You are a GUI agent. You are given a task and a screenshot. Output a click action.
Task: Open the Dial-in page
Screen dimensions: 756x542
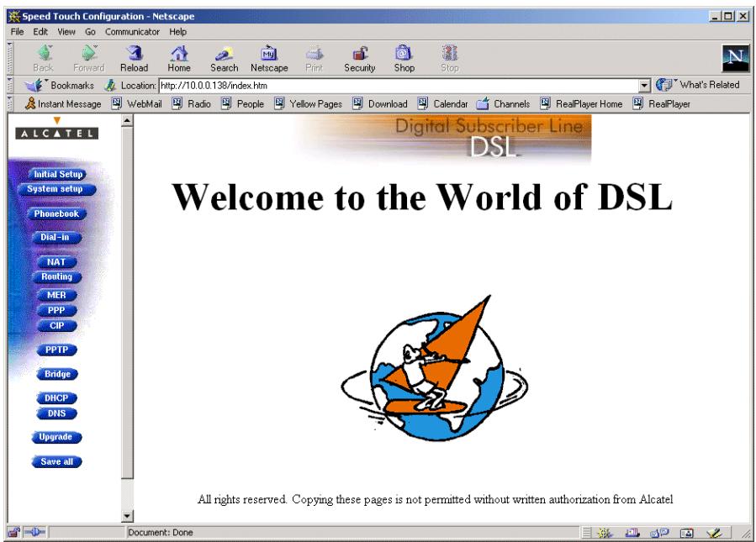click(56, 237)
